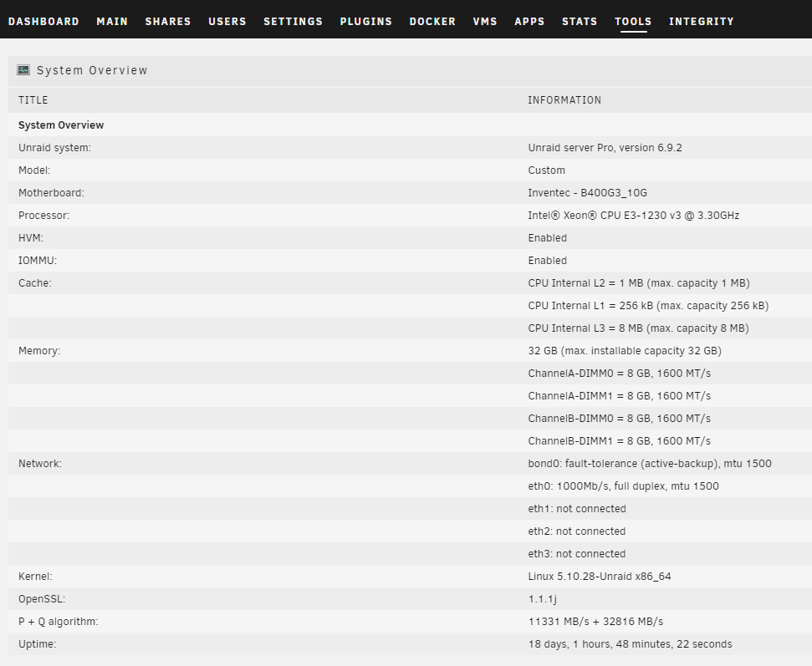
Task: Click the System Overview panel title
Action: pyautogui.click(x=92, y=71)
